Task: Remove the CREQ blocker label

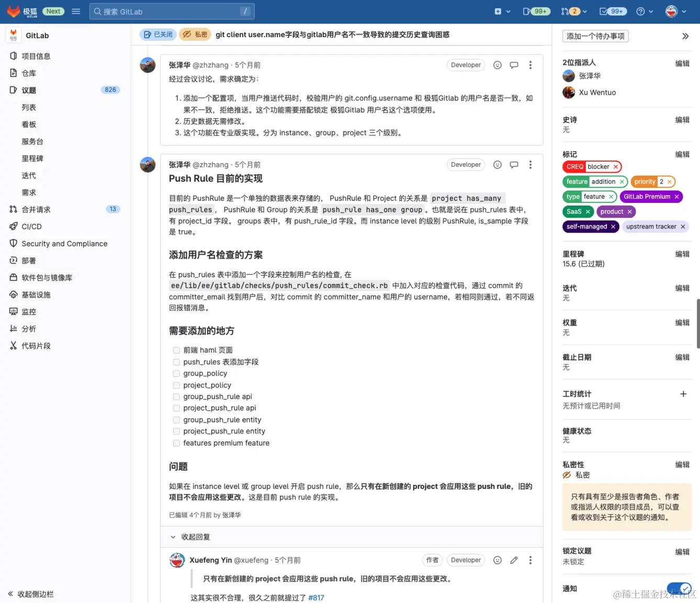Action: 616,167
